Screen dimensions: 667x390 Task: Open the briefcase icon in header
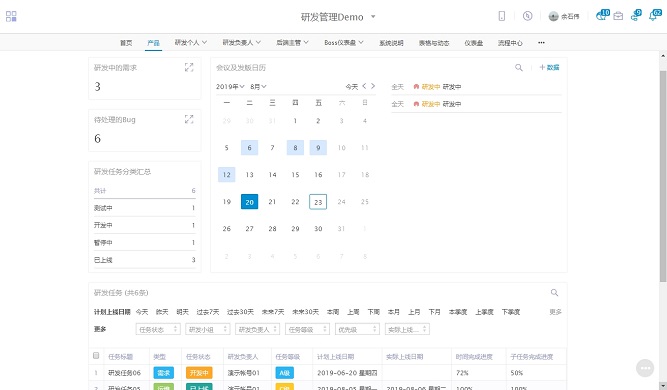tap(618, 16)
